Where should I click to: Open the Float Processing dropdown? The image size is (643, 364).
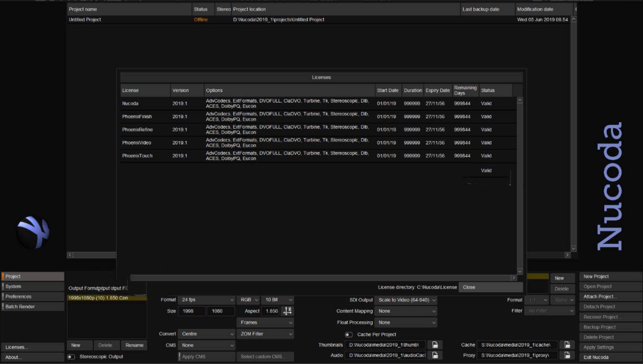tap(406, 323)
